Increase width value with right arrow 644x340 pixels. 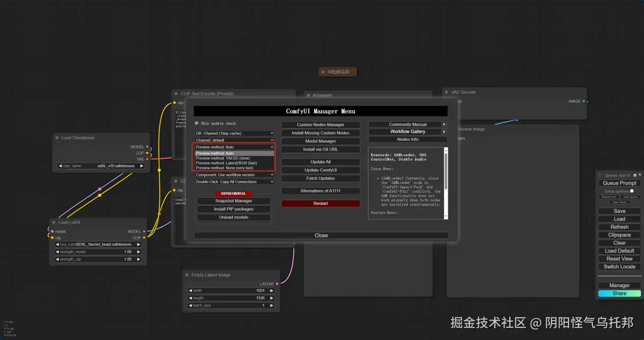272,290
